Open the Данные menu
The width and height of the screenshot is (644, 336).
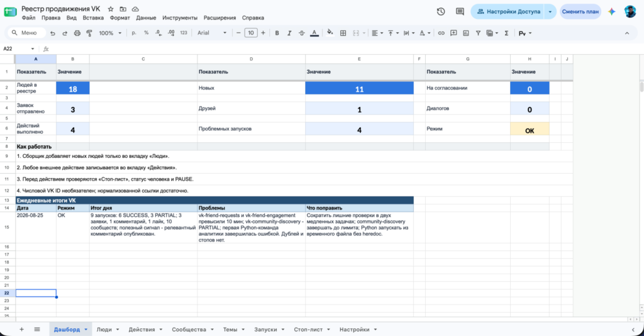coord(146,18)
